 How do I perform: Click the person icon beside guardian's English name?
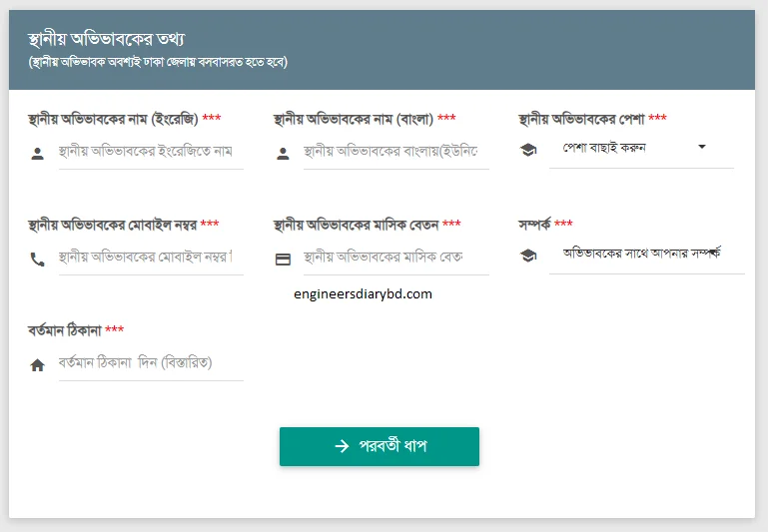[37, 154]
